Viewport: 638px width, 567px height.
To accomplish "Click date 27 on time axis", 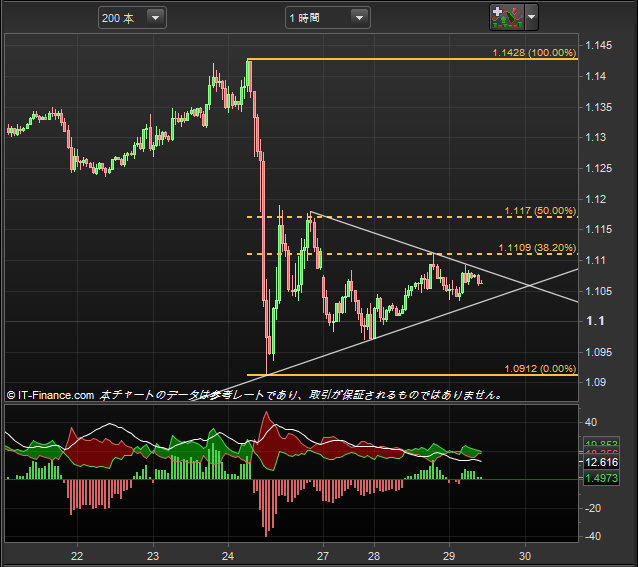I will [323, 556].
